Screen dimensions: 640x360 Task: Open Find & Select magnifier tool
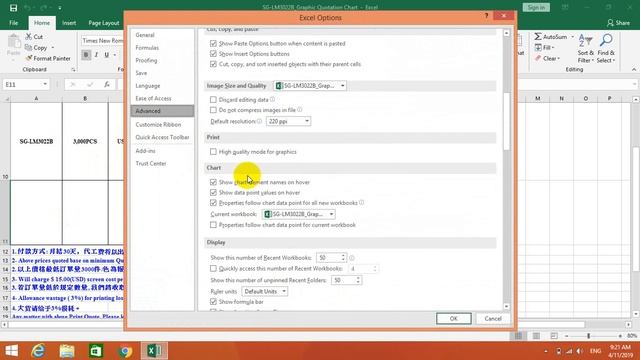606,48
